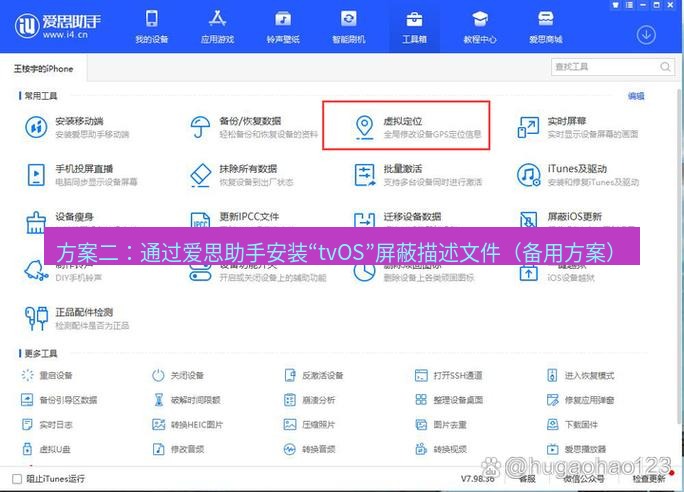Open the 转换视频 convert video tool
The width and height of the screenshot is (684, 492).
441,449
